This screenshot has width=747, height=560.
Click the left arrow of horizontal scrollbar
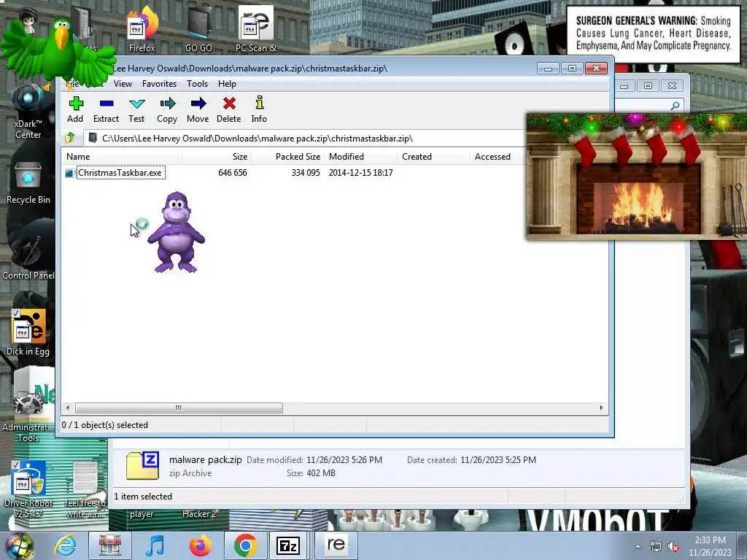click(68, 408)
